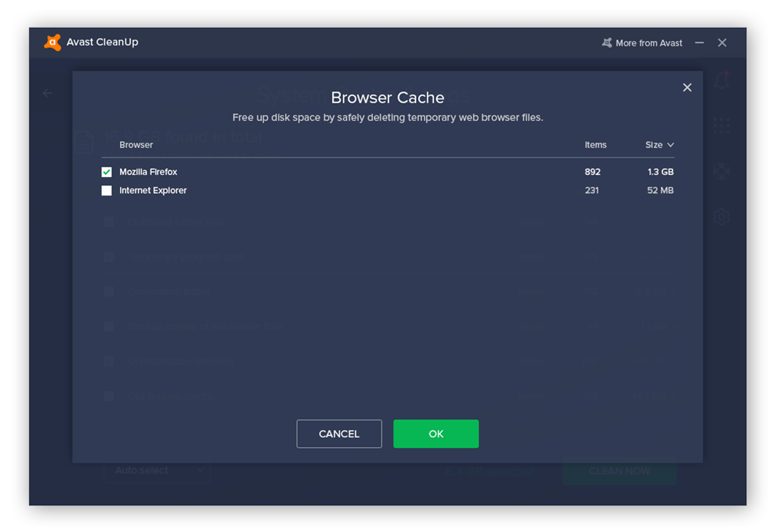
Task: Click the dimmed CLEAN NOW button
Action: tap(620, 471)
